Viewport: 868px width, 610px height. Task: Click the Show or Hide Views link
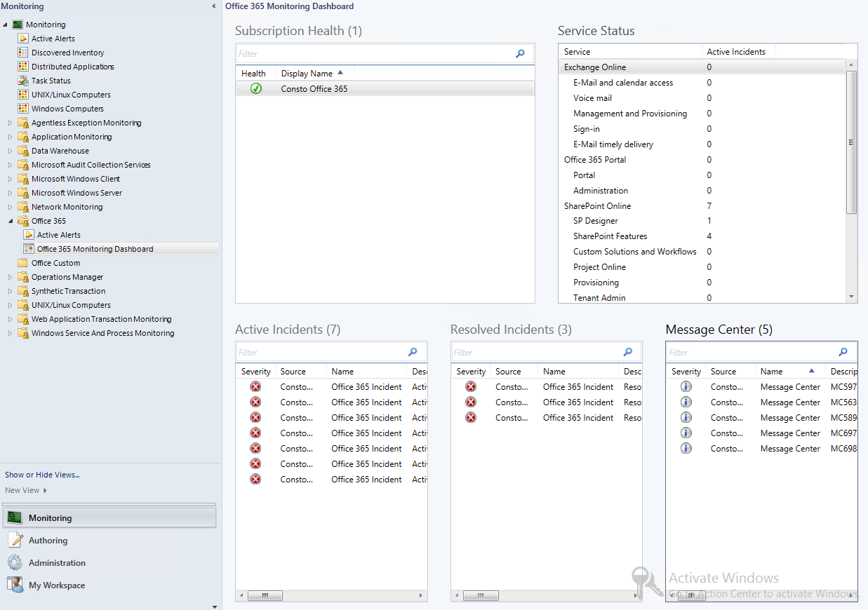pos(42,475)
